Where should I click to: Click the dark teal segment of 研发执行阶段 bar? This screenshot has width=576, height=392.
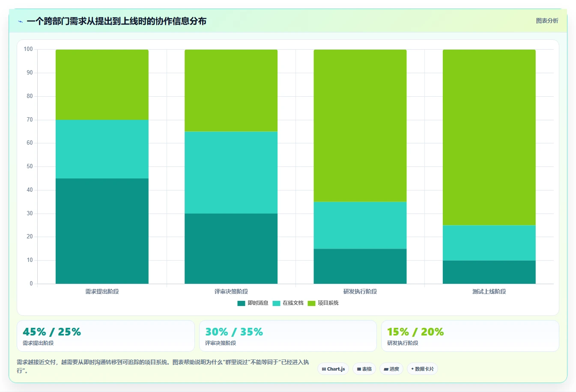pyautogui.click(x=360, y=266)
